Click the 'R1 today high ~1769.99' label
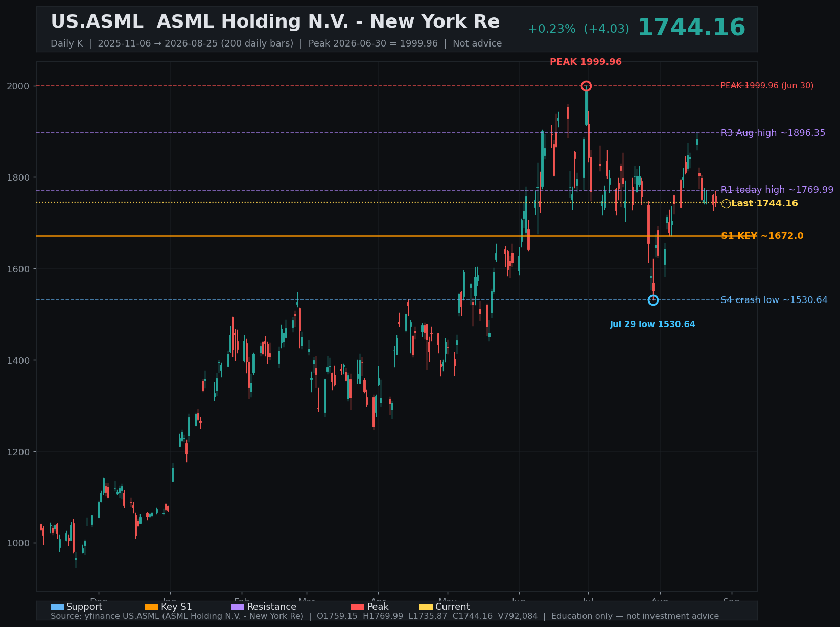Viewport: 840px width, 627px height. point(777,190)
